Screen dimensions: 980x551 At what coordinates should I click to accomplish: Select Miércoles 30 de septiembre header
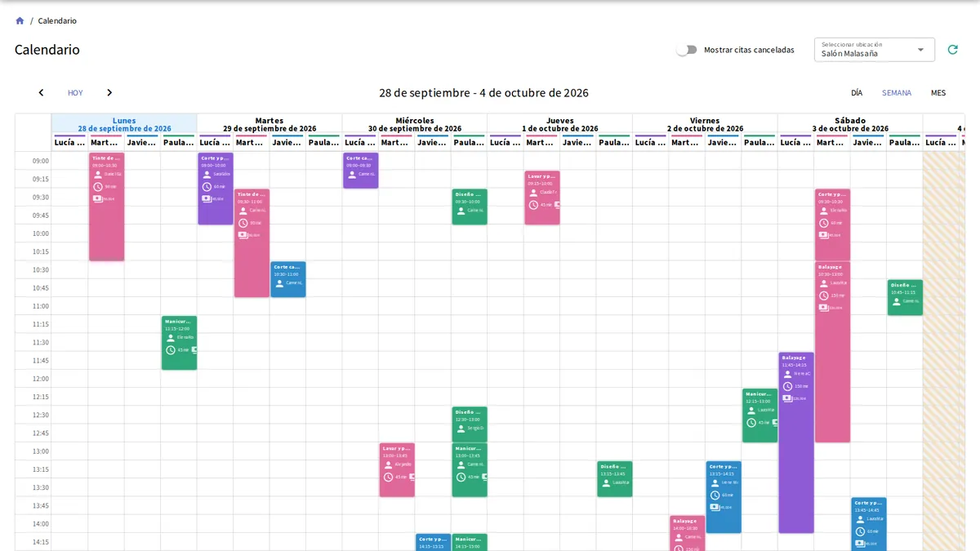tap(414, 124)
